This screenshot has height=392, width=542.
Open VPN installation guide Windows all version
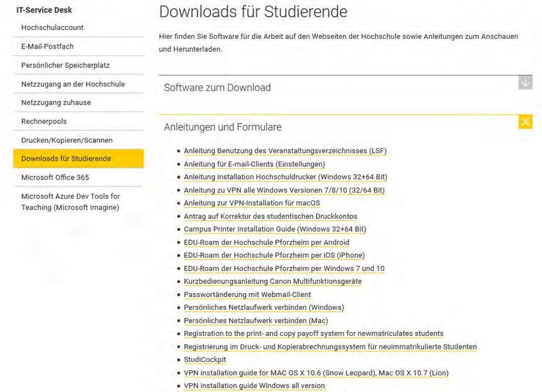pos(254,386)
